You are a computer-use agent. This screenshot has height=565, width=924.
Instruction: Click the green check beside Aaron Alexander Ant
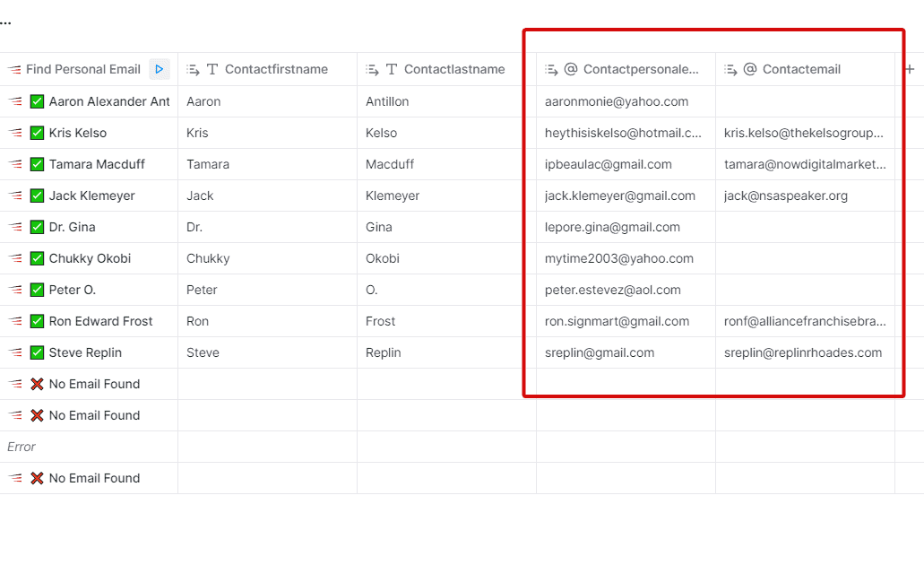click(37, 101)
